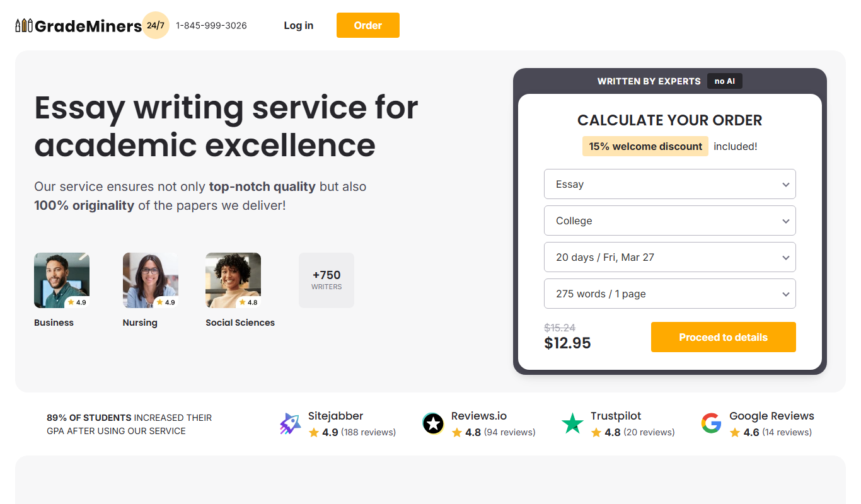The height and width of the screenshot is (504, 861).
Task: Expand the 275 words page count dropdown
Action: [x=669, y=294]
